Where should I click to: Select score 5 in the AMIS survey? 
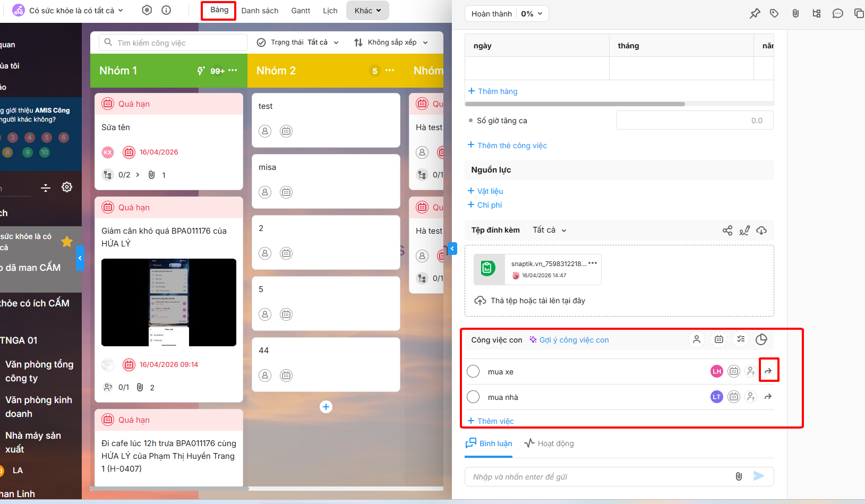pos(47,138)
